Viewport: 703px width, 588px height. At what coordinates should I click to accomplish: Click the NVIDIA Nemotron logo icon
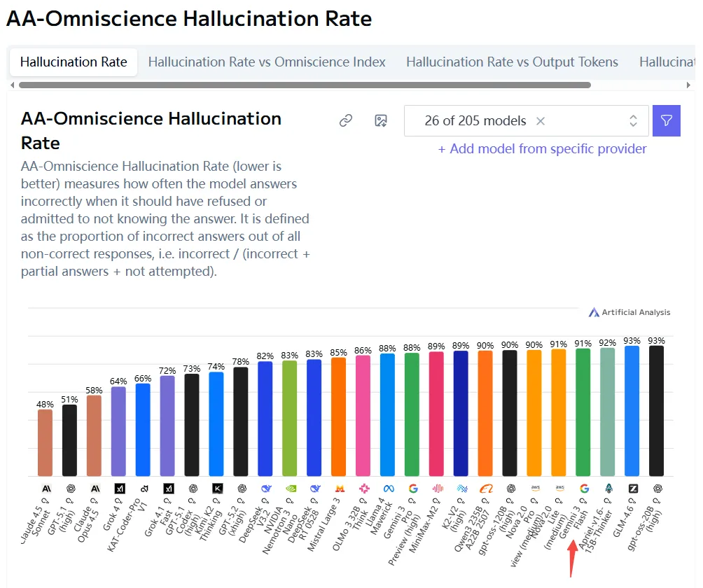click(x=290, y=489)
